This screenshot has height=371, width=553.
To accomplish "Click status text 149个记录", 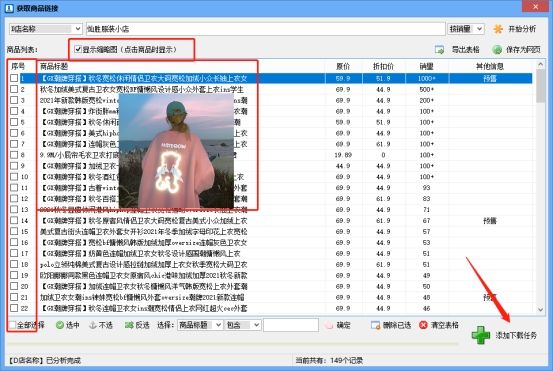I will coord(346,360).
